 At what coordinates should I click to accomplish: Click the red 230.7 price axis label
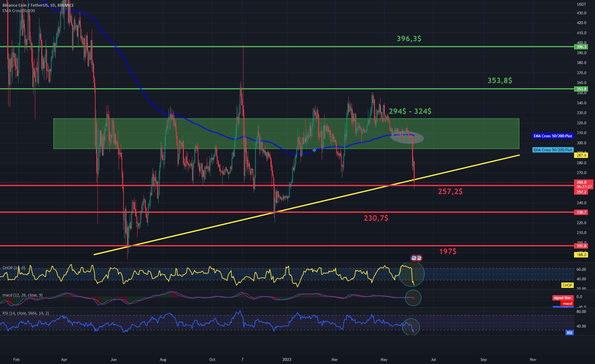click(581, 212)
